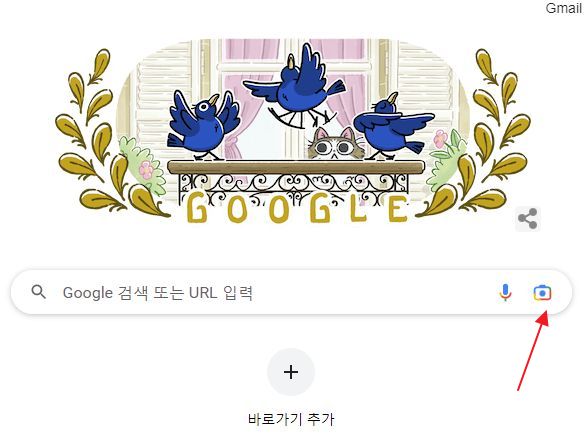Click the pink flower on right bush

(440, 139)
